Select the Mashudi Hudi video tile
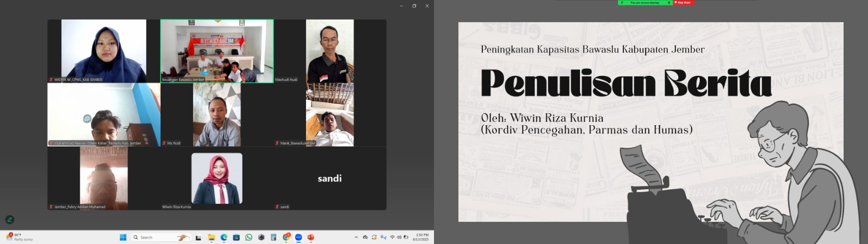Image resolution: width=868 pixels, height=244 pixels. coord(330,51)
